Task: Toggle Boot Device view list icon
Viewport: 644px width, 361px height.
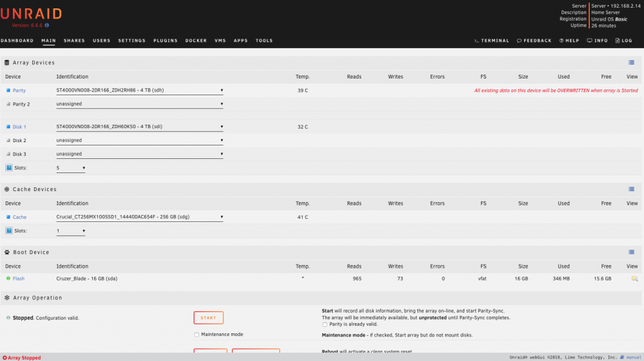Action: tap(631, 252)
